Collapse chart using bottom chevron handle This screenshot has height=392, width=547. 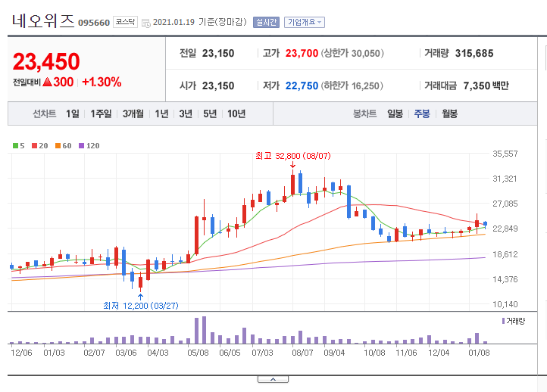point(273,379)
